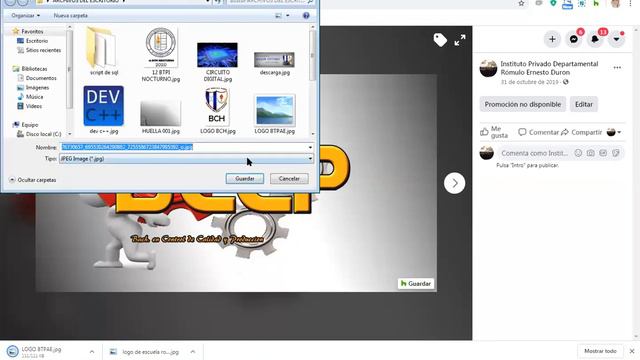Select the descarga.jpg file

[x=274, y=63]
